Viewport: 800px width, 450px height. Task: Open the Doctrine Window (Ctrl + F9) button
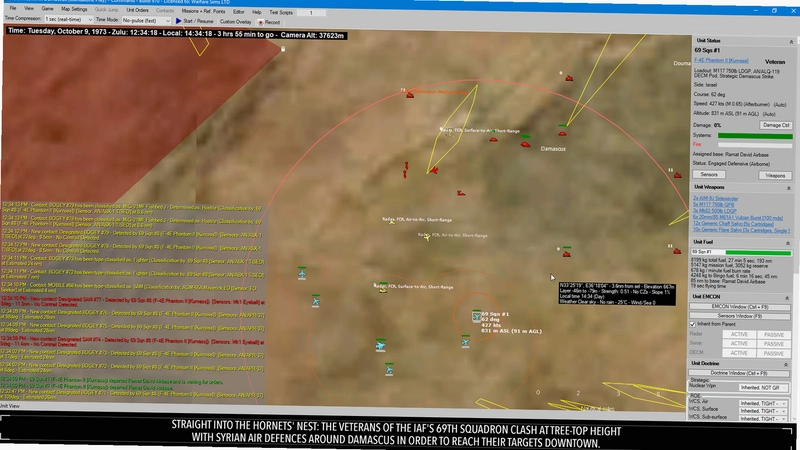click(x=739, y=373)
